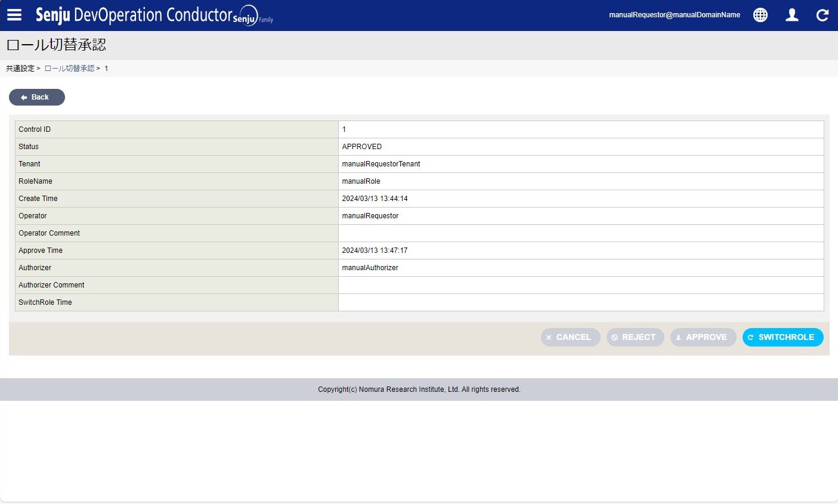The image size is (838, 504).
Task: Click the Approve Time label cell
Action: point(177,251)
